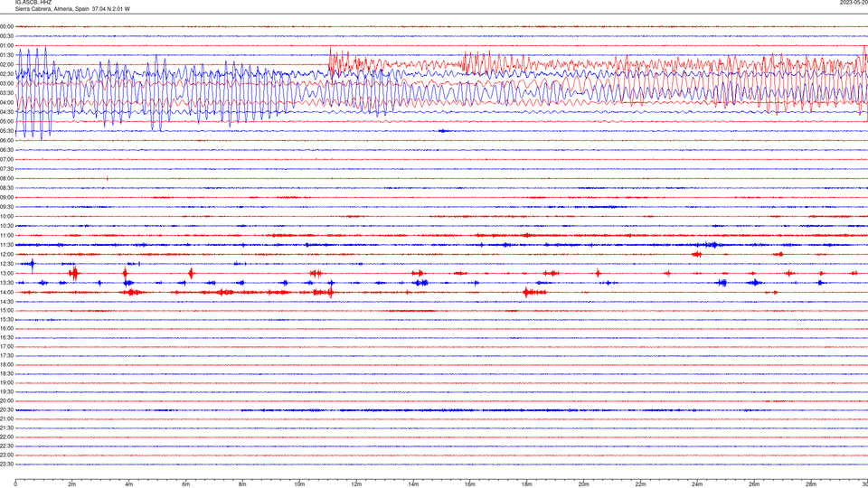The image size is (868, 488).
Task: Click the 06:00 time label
Action: 6,141
